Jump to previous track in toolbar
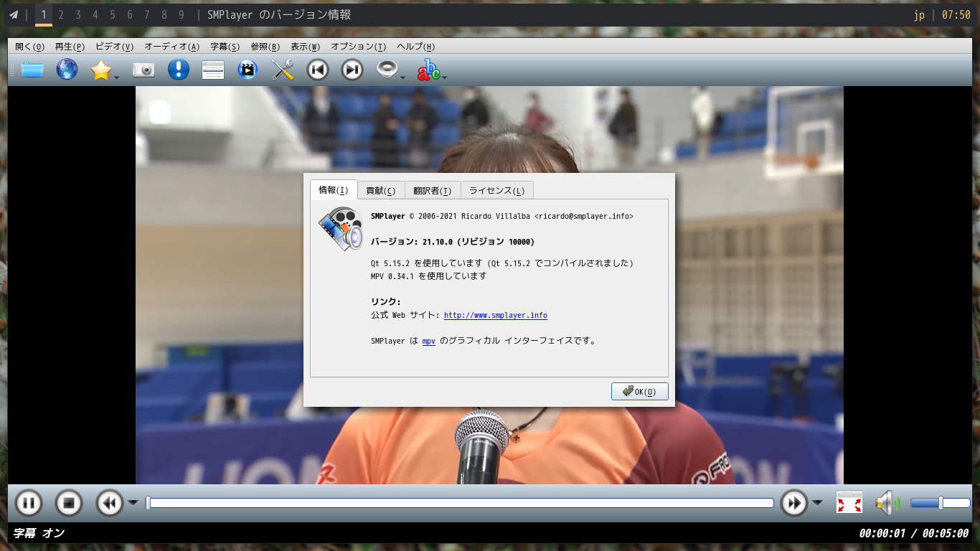 (x=318, y=70)
